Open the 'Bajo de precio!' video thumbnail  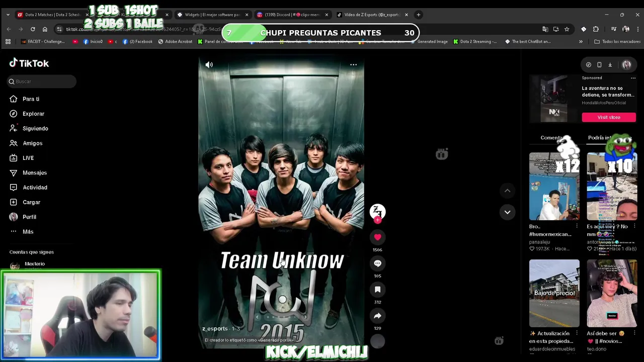(554, 293)
